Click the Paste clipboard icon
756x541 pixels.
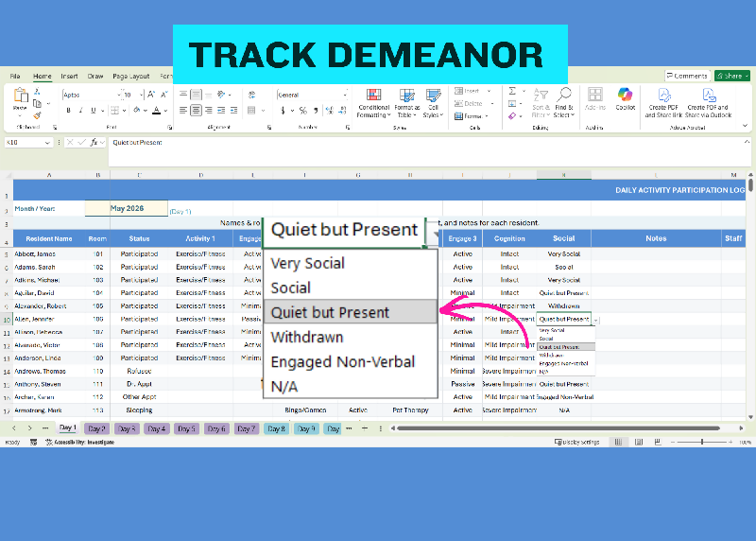pyautogui.click(x=20, y=96)
